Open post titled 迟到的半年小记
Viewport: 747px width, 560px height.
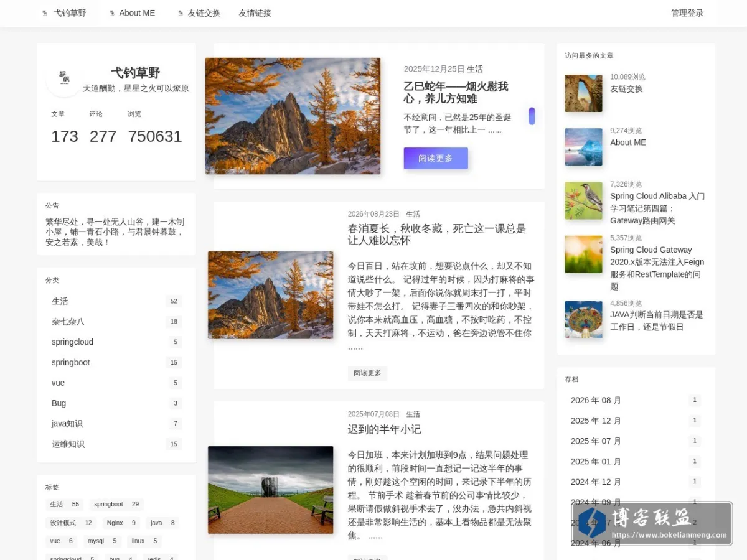tap(384, 429)
